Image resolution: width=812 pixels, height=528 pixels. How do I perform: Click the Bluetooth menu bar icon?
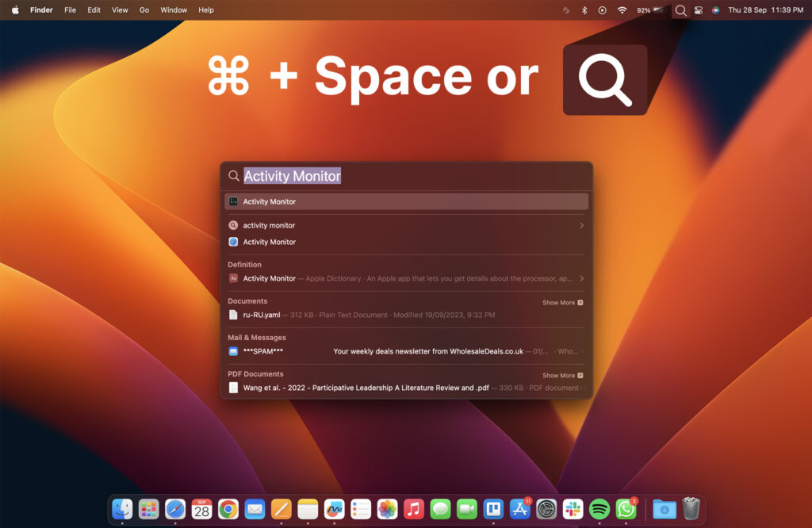tap(584, 10)
